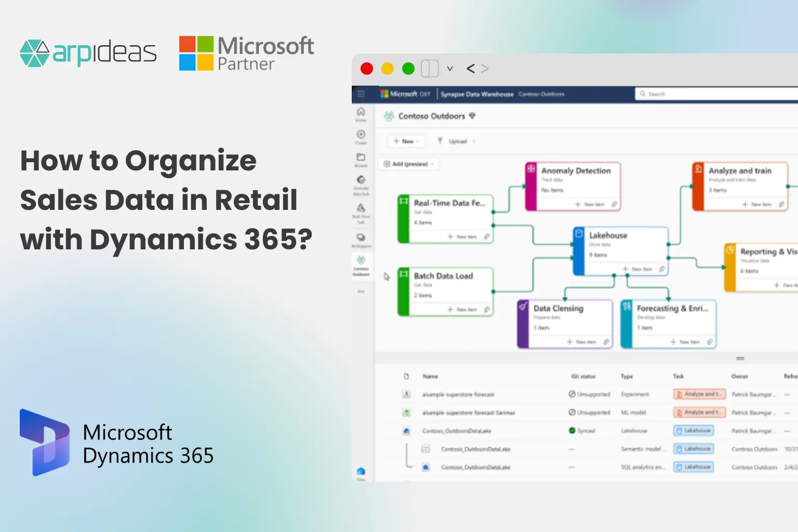The image size is (798, 532).
Task: Open the Workspaces icon in the sidebar
Action: [361, 236]
